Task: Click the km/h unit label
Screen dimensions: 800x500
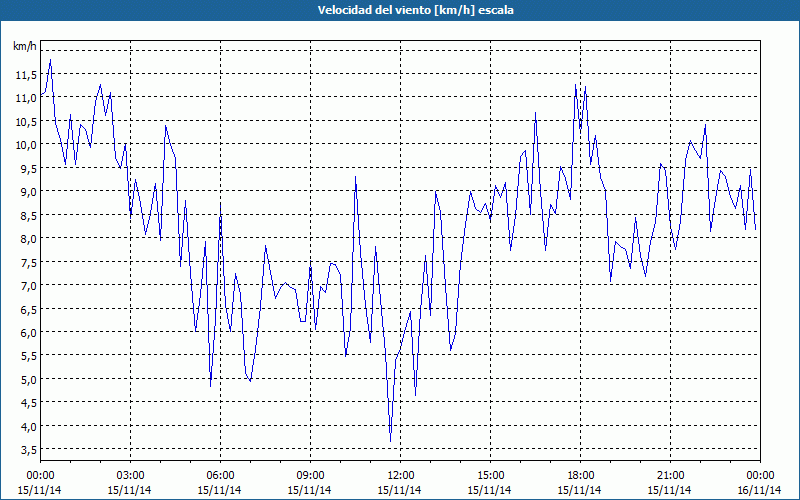Action: [x=24, y=46]
